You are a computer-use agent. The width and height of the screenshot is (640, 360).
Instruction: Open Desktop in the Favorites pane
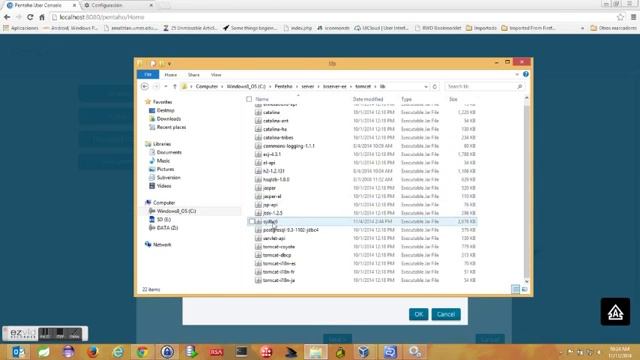point(165,111)
